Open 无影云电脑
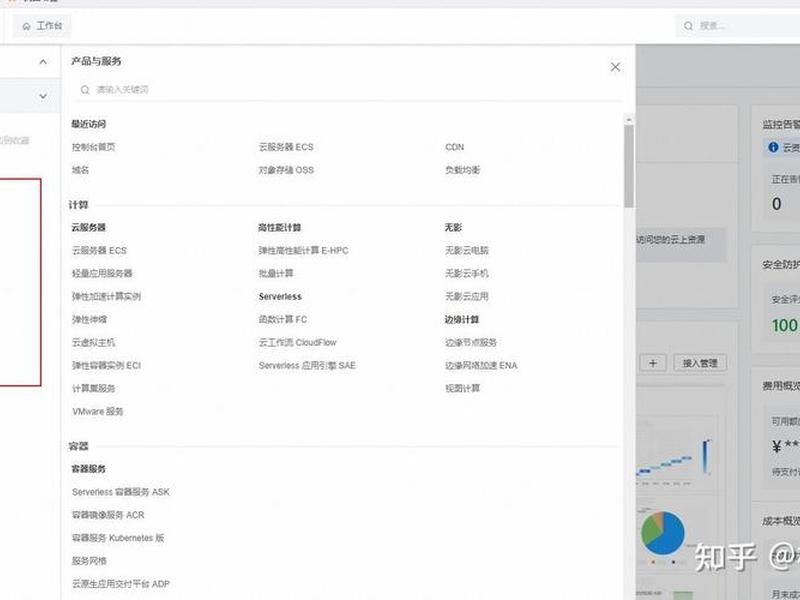This screenshot has width=800, height=600. click(x=466, y=251)
